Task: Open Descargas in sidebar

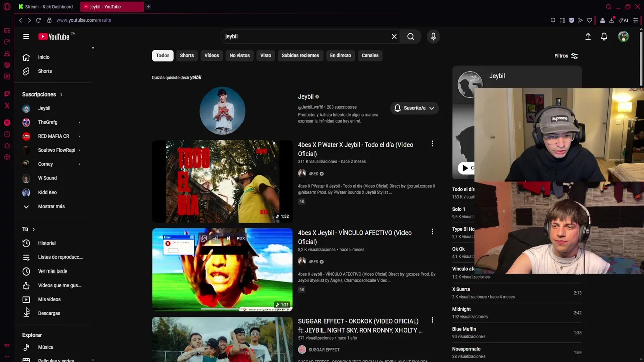Action: (52, 313)
